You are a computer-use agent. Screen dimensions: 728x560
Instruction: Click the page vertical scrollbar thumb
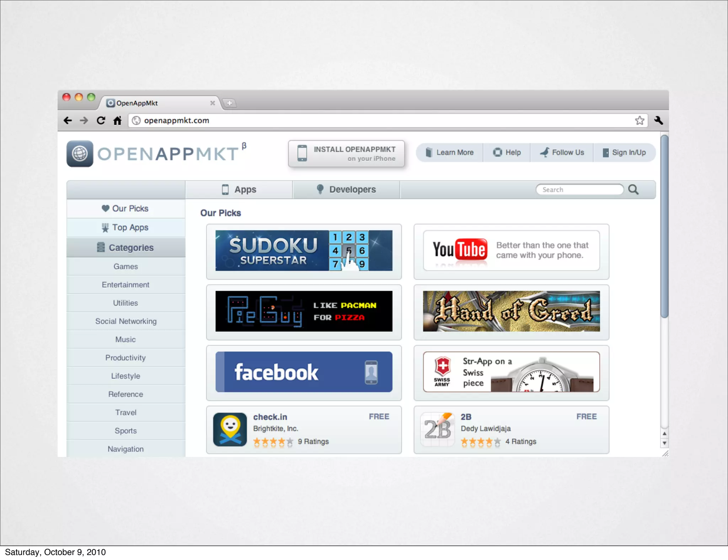pyautogui.click(x=664, y=226)
